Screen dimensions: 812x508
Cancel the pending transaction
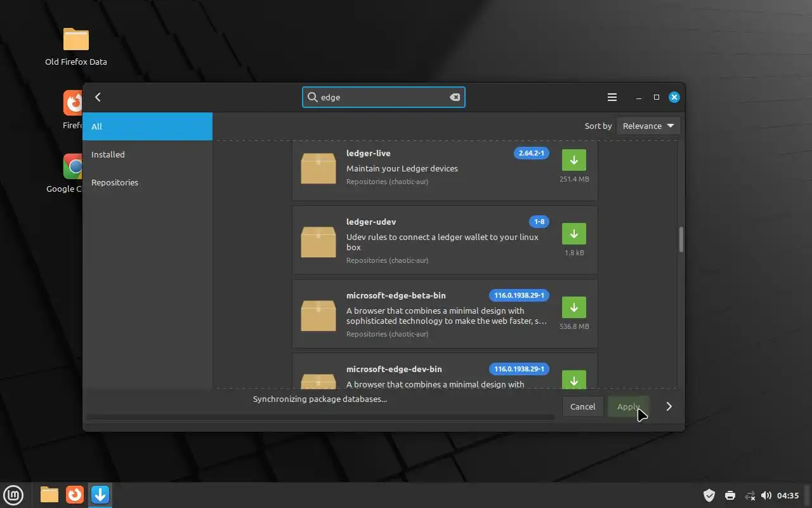582,406
